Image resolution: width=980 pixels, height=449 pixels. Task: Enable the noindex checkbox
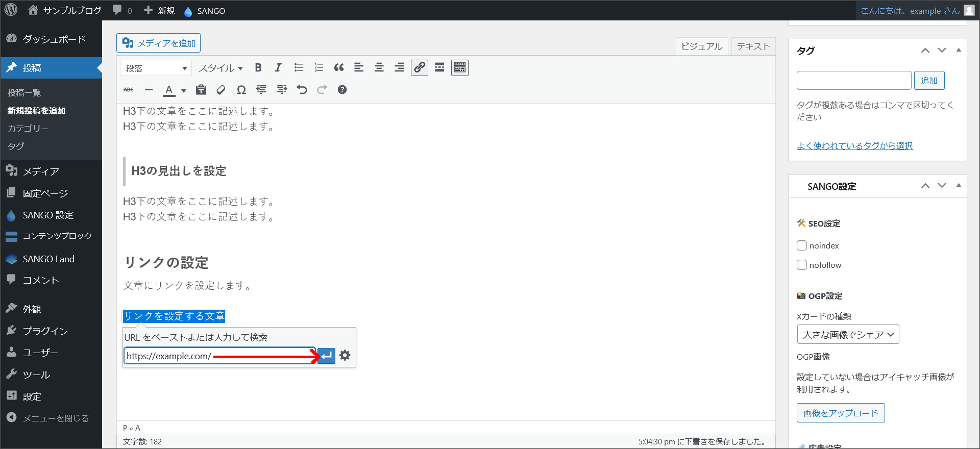coord(802,245)
